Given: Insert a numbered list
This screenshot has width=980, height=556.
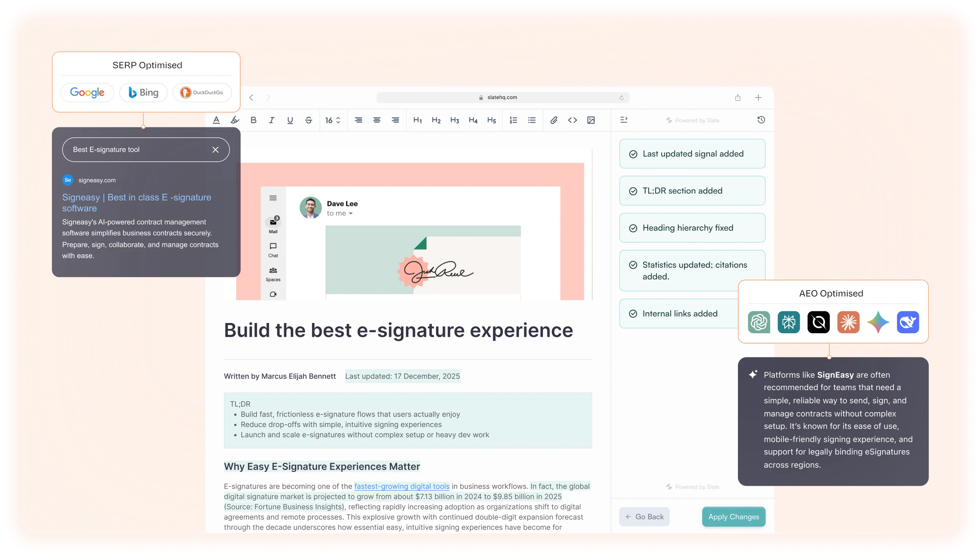Looking at the screenshot, I should [x=513, y=120].
